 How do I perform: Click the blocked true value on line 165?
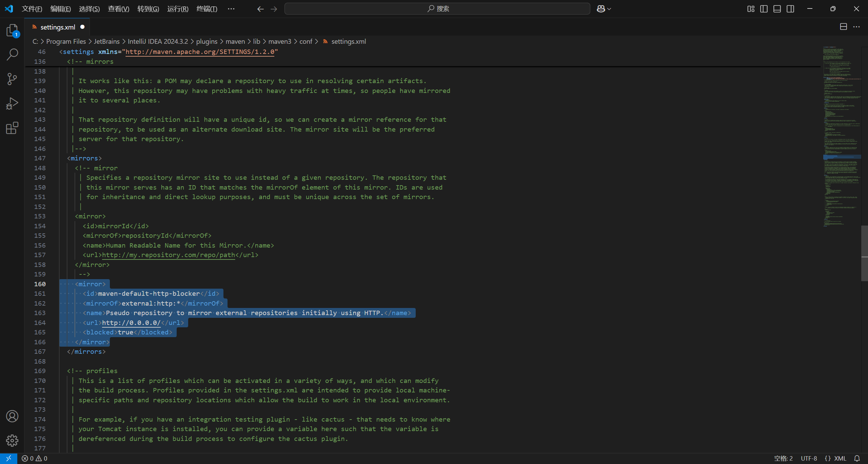click(125, 332)
